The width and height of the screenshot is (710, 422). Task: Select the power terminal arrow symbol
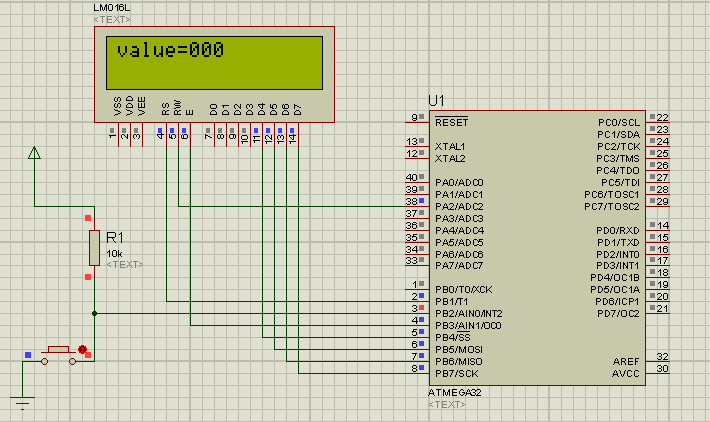click(x=34, y=153)
